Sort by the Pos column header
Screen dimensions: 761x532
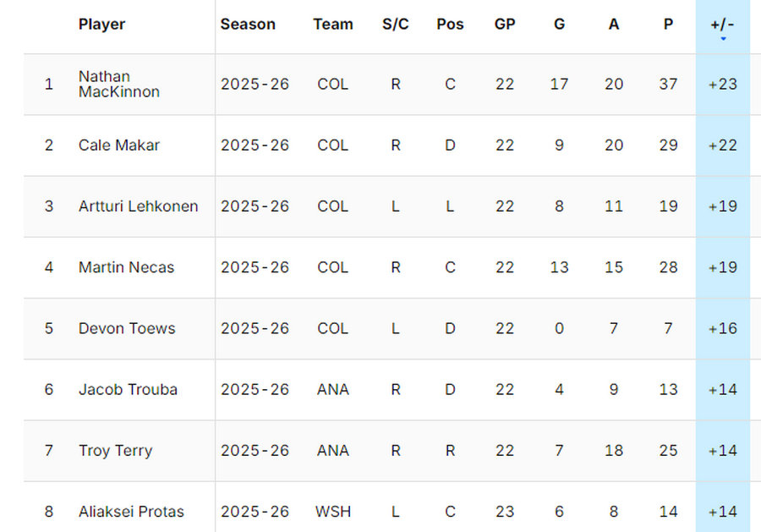point(450,25)
